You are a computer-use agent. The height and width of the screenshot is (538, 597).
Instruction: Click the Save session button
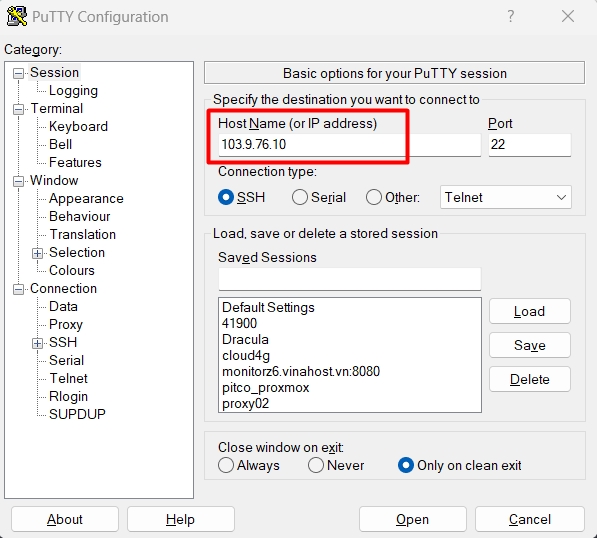[530, 345]
